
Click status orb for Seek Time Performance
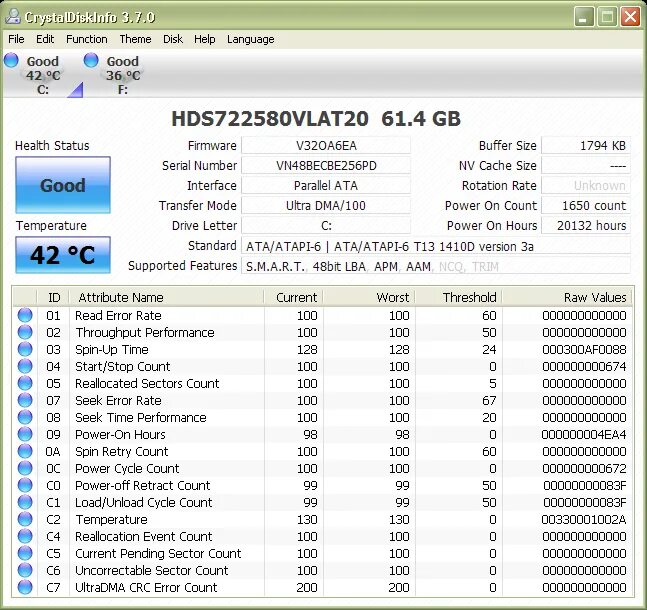(25, 417)
